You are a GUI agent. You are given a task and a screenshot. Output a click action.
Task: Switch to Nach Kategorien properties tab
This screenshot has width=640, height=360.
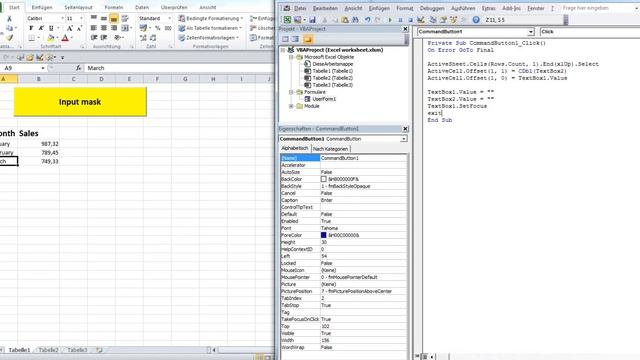click(331, 149)
